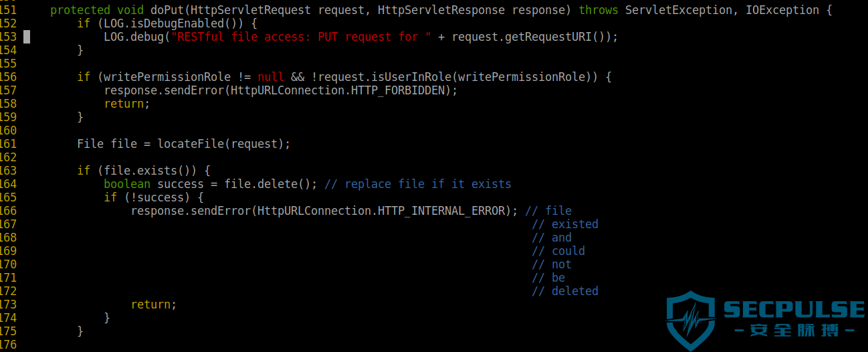868x352 pixels.
Task: Click line number 166 in the gutter
Action: 9,211
